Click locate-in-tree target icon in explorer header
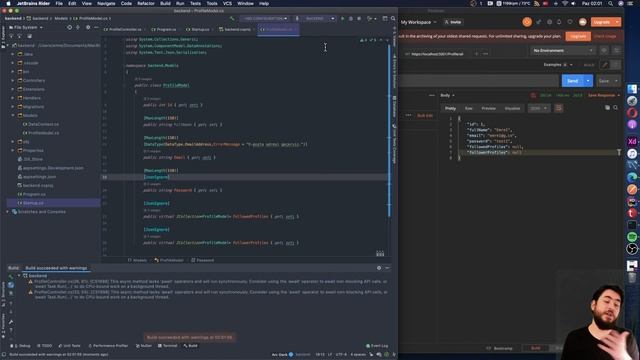Screen dimensions: 640x360 (69, 27)
